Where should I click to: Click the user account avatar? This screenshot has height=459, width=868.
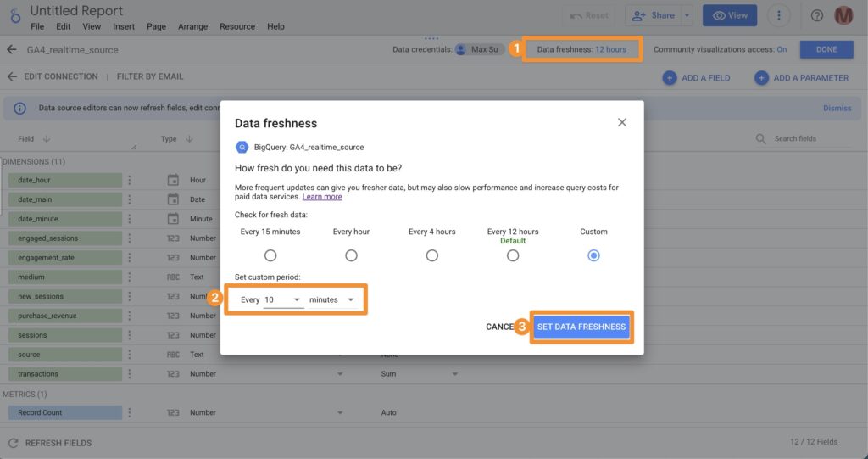[x=843, y=15]
